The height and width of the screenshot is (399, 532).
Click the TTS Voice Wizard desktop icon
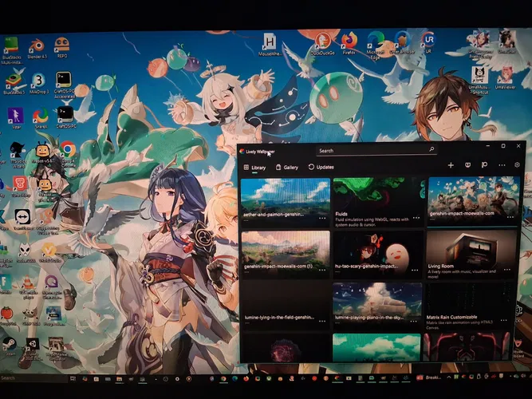(18, 155)
